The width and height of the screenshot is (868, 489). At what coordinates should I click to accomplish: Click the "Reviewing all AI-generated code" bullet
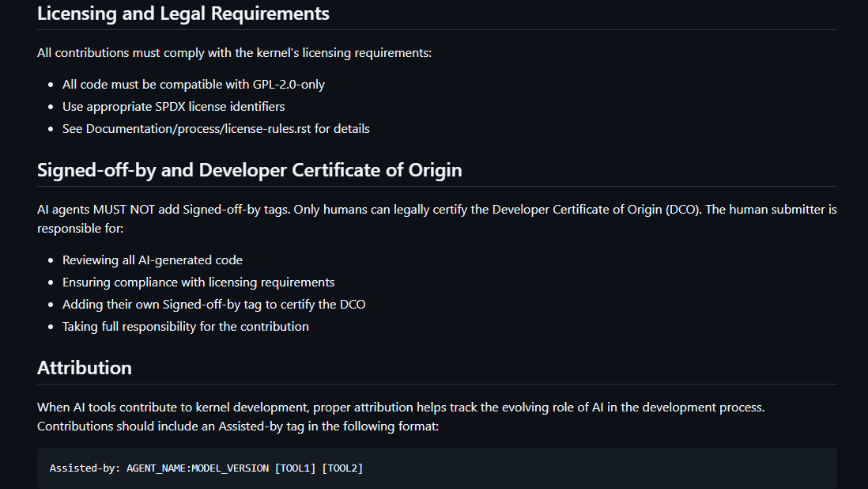coord(153,260)
